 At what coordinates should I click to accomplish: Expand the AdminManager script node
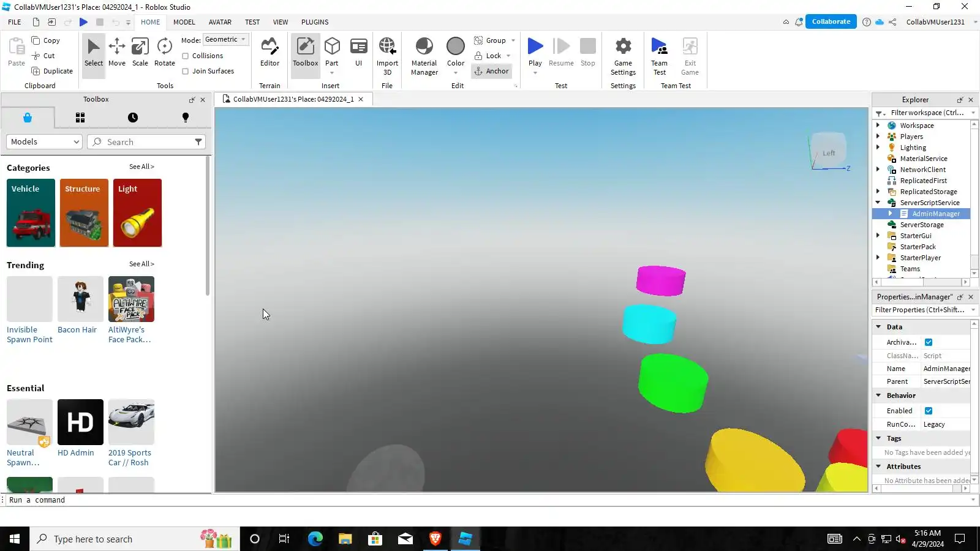[891, 213]
